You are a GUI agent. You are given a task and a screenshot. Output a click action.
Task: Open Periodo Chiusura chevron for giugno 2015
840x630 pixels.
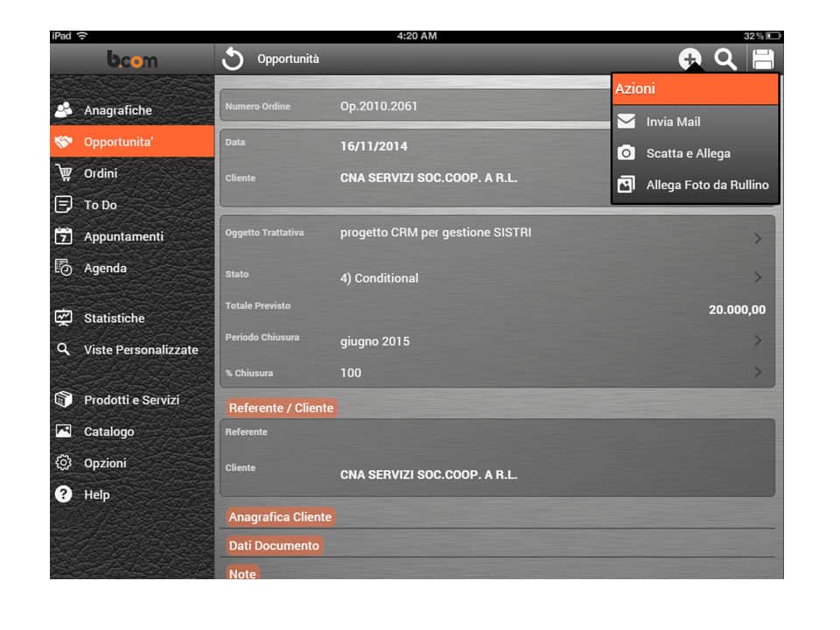[x=757, y=340]
